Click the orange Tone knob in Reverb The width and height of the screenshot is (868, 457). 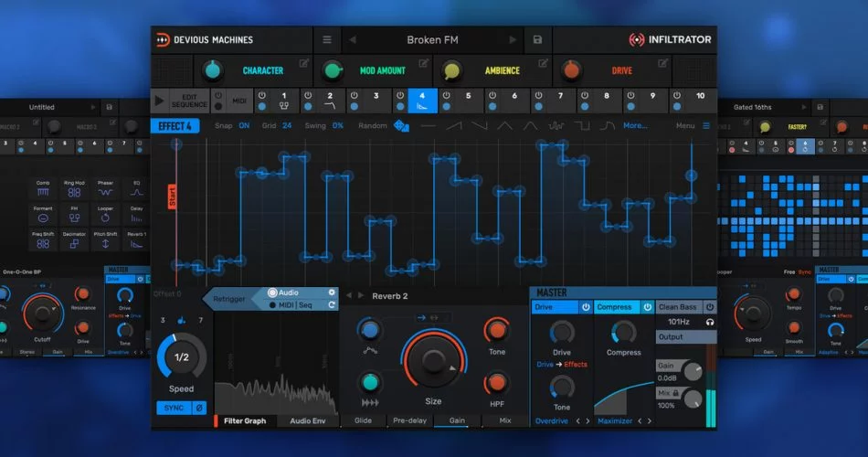pyautogui.click(x=496, y=331)
